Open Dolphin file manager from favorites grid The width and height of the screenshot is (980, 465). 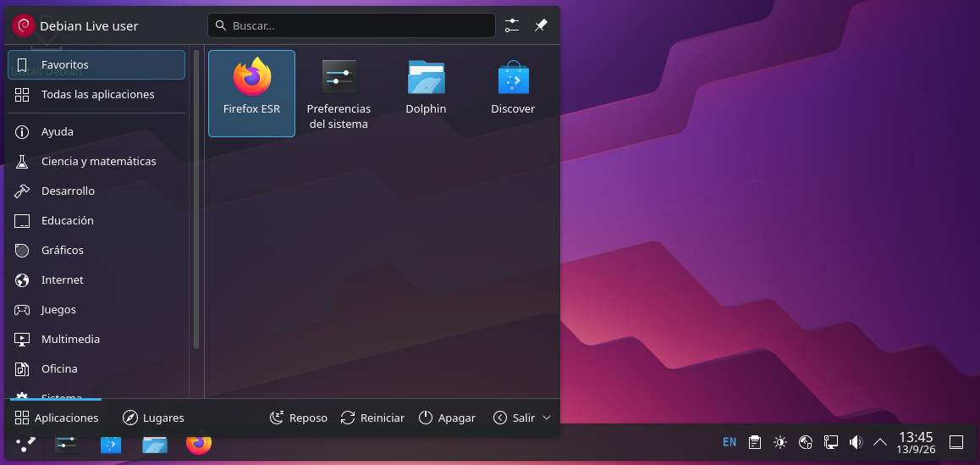(426, 93)
